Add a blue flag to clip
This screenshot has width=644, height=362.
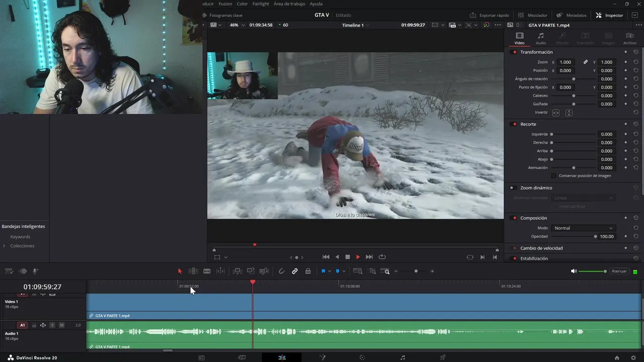(323, 271)
